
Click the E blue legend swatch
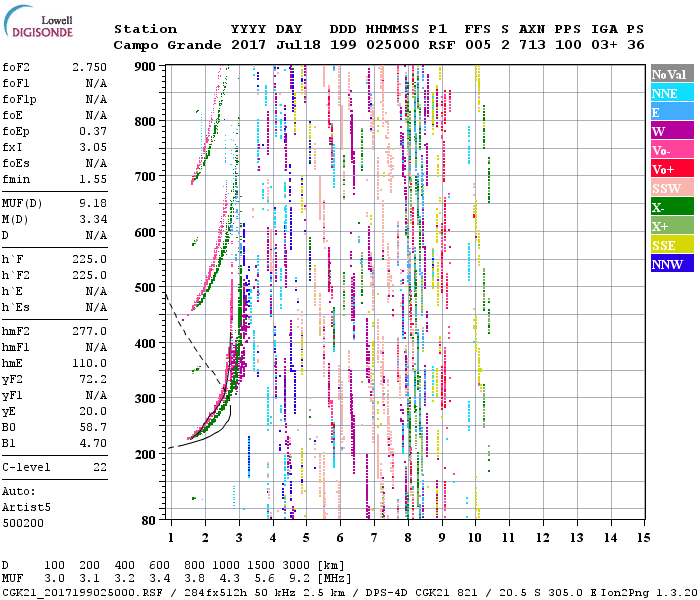[x=672, y=111]
